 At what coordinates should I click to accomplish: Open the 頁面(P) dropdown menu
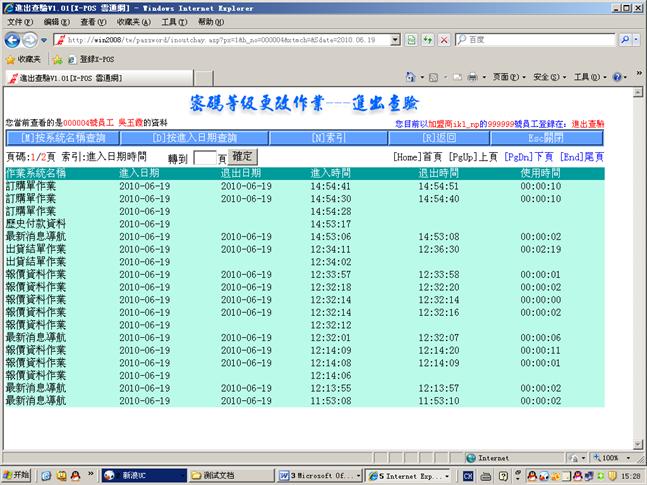[x=507, y=77]
